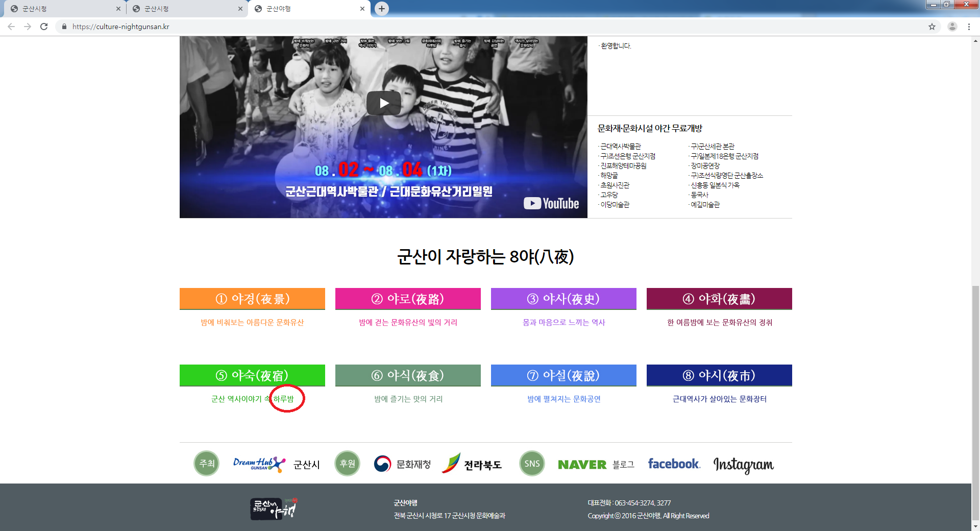Click the YouTube logo on video

551,203
